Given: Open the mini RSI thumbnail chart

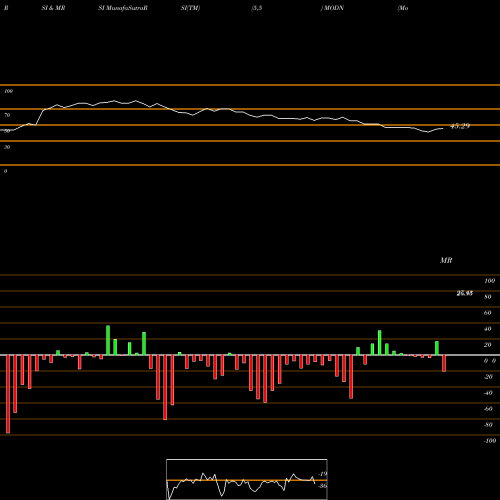Looking at the screenshot, I should (x=247, y=479).
